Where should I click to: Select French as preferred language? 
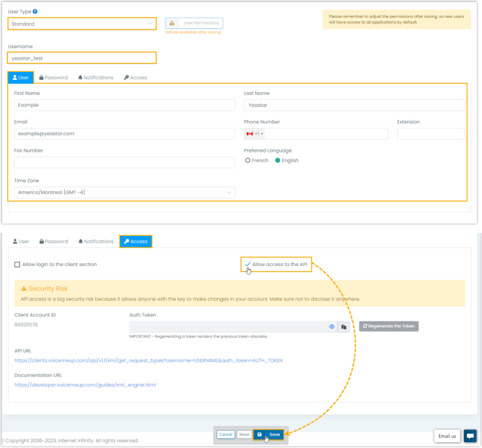247,160
